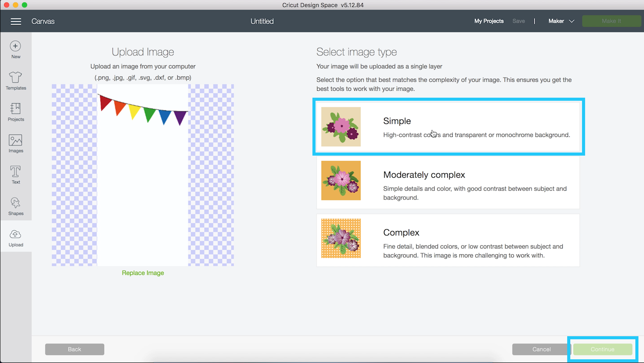Open the Templates panel
The width and height of the screenshot is (644, 363).
[x=15, y=80]
